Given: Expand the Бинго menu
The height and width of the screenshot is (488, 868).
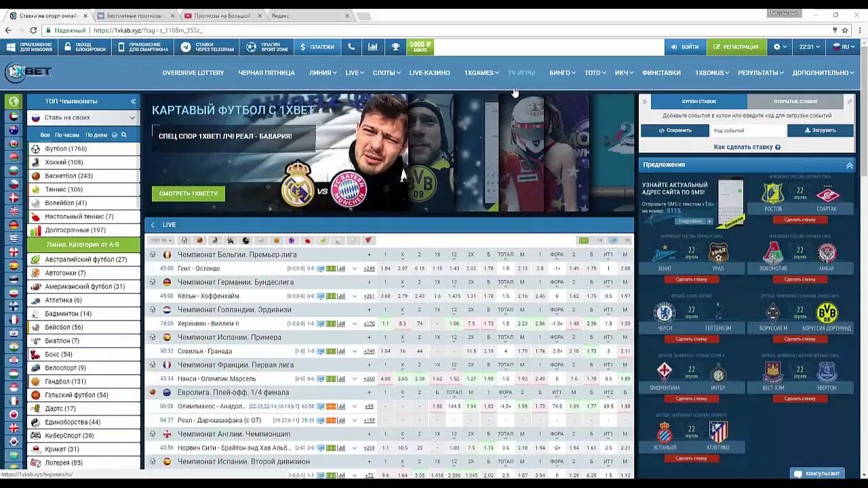Looking at the screenshot, I should coord(562,73).
